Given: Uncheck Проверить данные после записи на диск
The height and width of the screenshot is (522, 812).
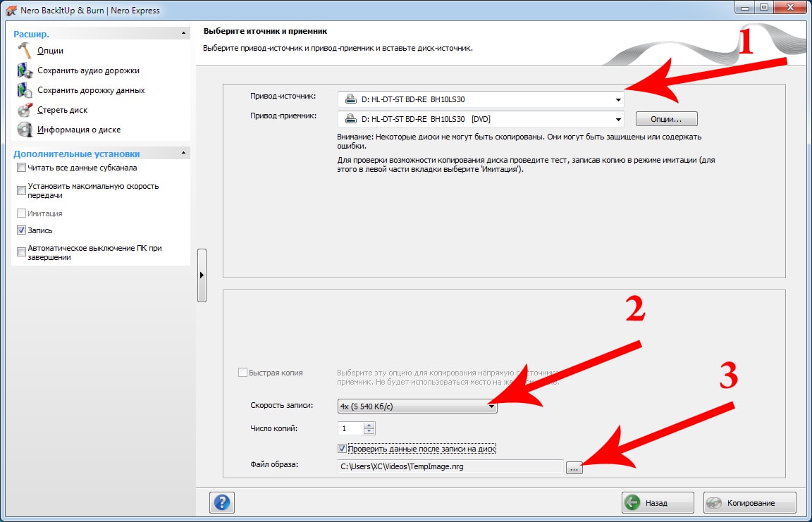Looking at the screenshot, I should point(342,449).
